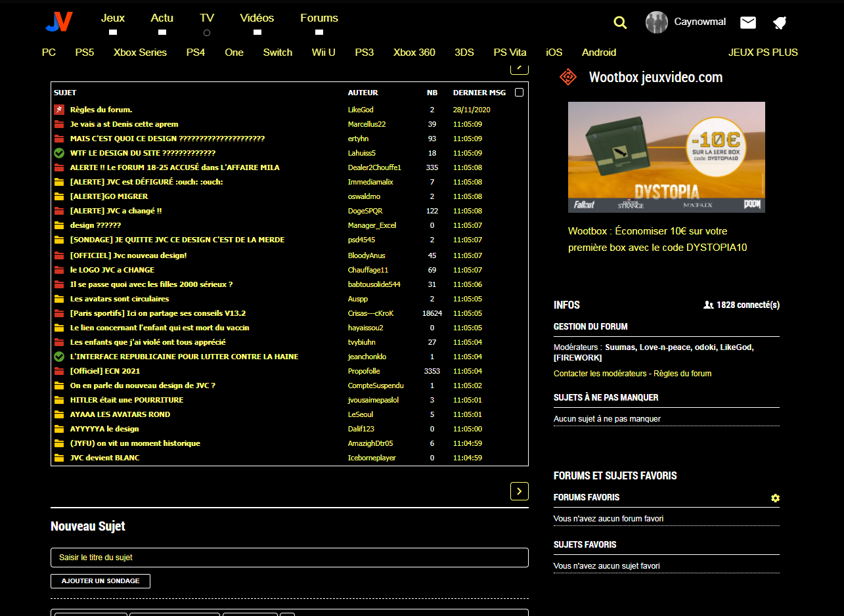The image size is (844, 616).
Task: Open author CompteSuspendu profile
Action: pos(376,385)
